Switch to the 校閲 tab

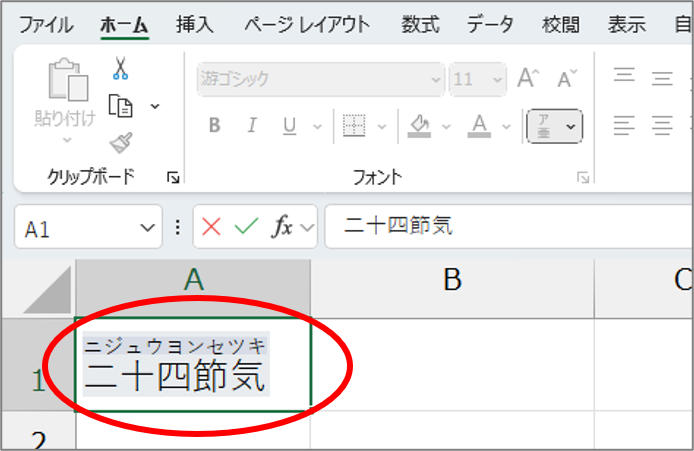(560, 24)
